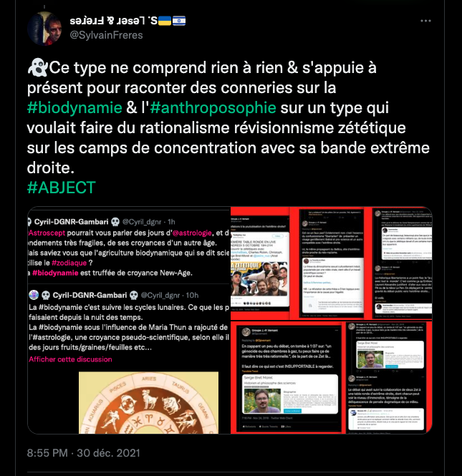Open the #biodynamie hashtag in main tweet

tap(74, 108)
